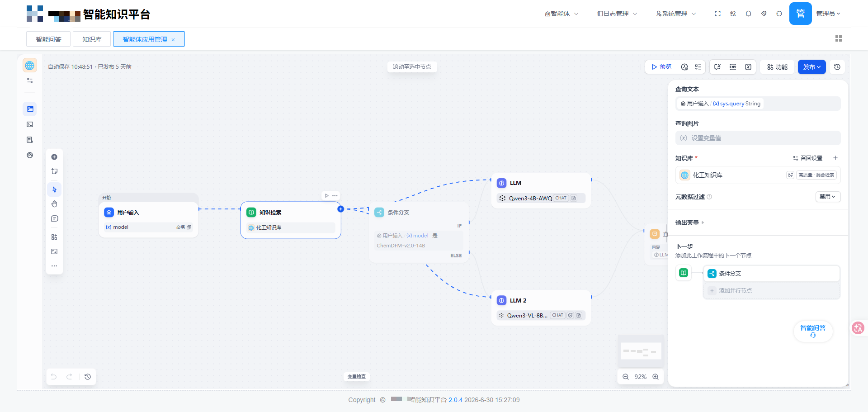Image resolution: width=868 pixels, height=412 pixels.
Task: Undo the last canvas action
Action: click(x=54, y=377)
